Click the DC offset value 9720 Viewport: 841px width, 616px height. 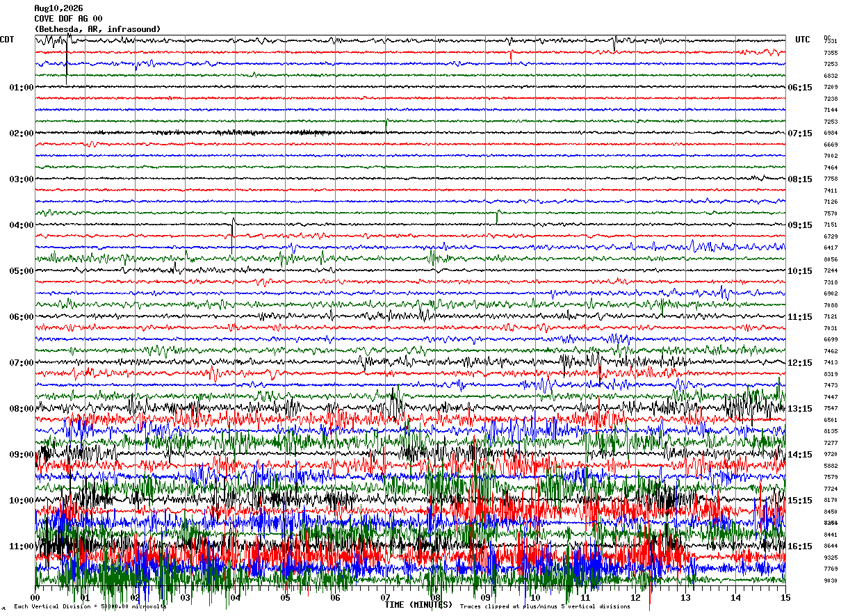tap(831, 455)
